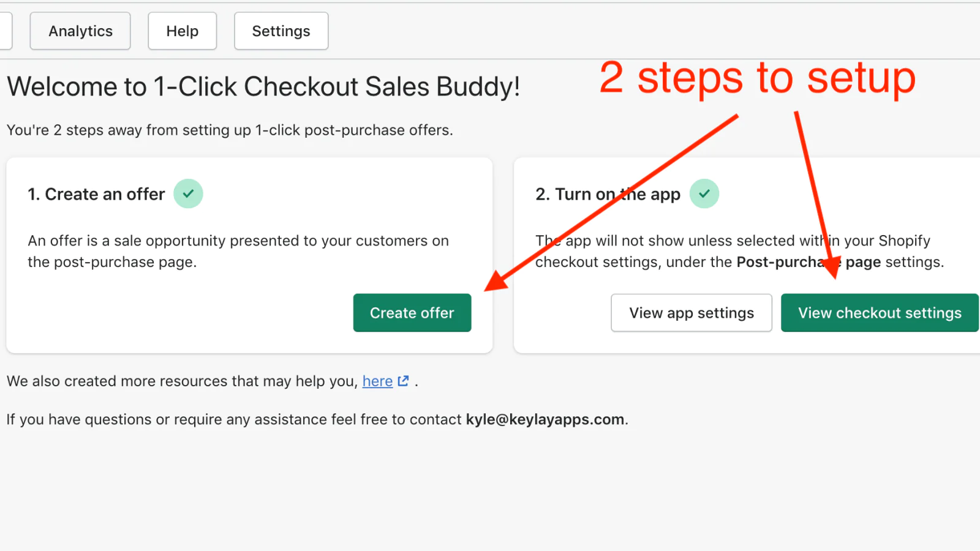
Task: Select the '2. Turn on the app' card title
Action: [608, 194]
